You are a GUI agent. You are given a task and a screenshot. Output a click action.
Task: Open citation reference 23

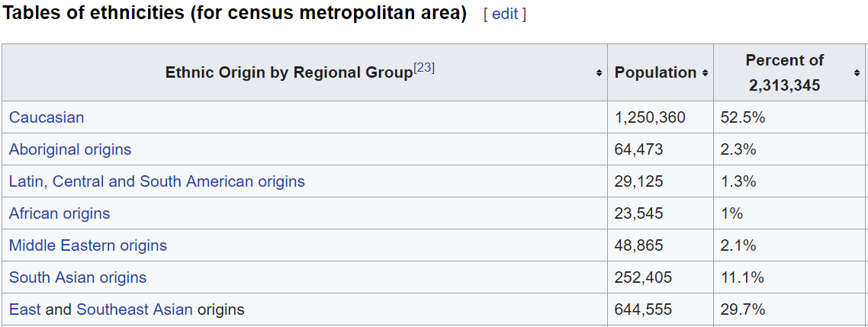(424, 68)
